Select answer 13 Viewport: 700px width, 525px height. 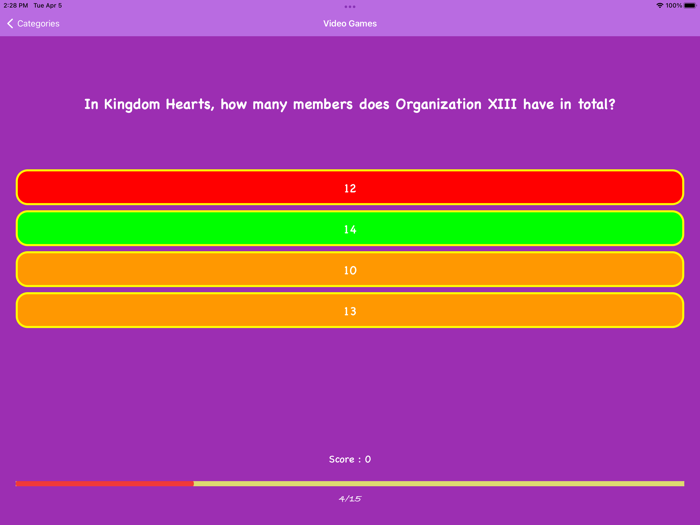pyautogui.click(x=350, y=311)
